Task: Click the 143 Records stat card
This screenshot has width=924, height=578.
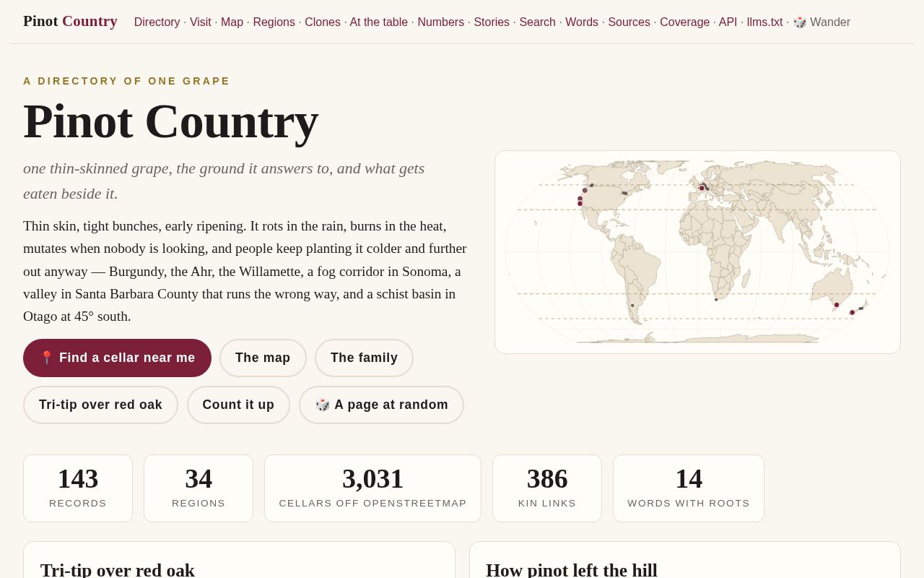Action: pyautogui.click(x=78, y=488)
